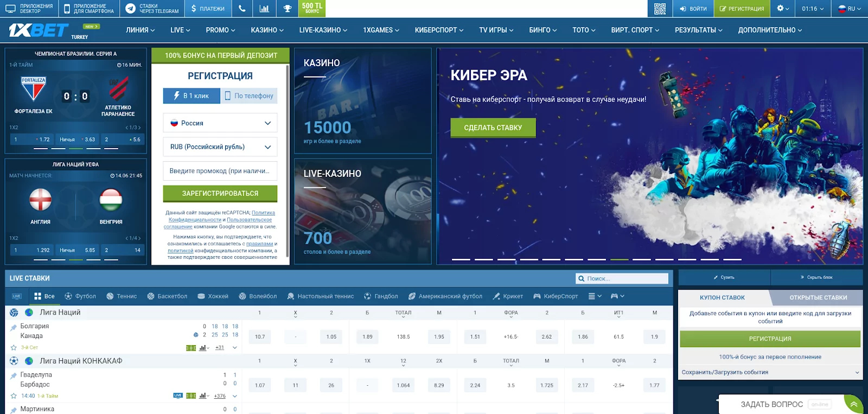Open the ЛИНИЯ menu

click(140, 30)
